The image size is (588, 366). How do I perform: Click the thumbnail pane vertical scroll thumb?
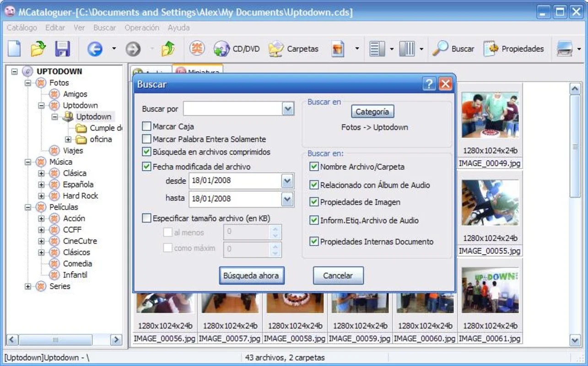[x=575, y=146]
